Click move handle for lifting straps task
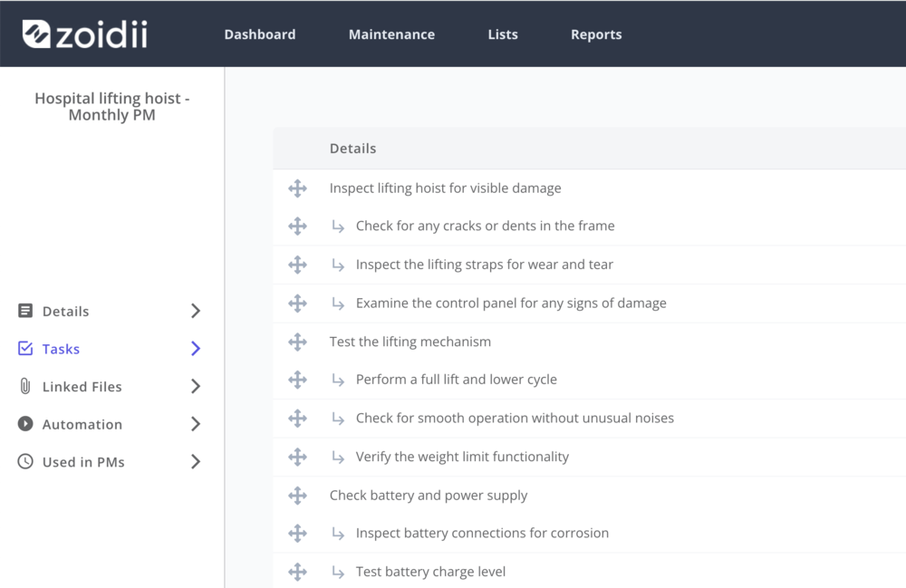 pyautogui.click(x=297, y=265)
